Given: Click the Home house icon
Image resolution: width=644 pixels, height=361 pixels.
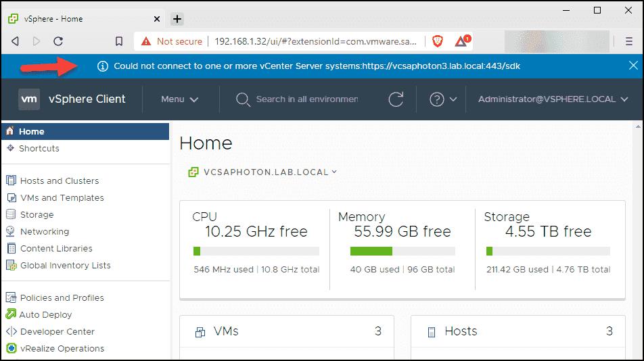Looking at the screenshot, I should [x=10, y=131].
